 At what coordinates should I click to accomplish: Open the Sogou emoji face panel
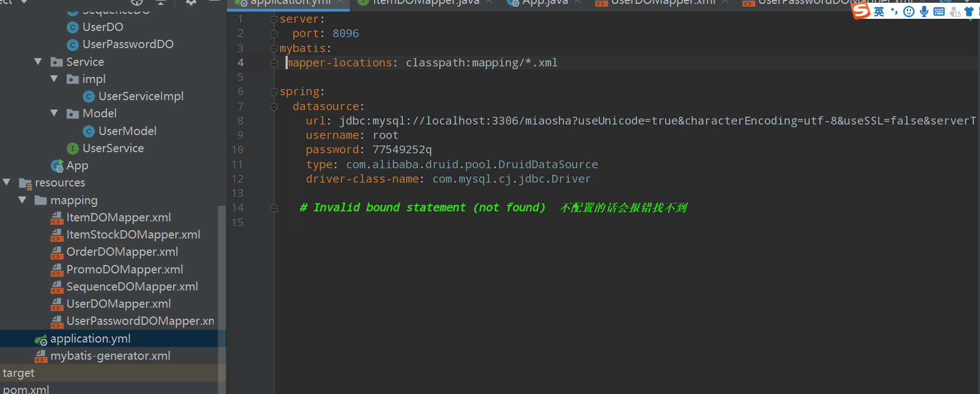click(909, 12)
